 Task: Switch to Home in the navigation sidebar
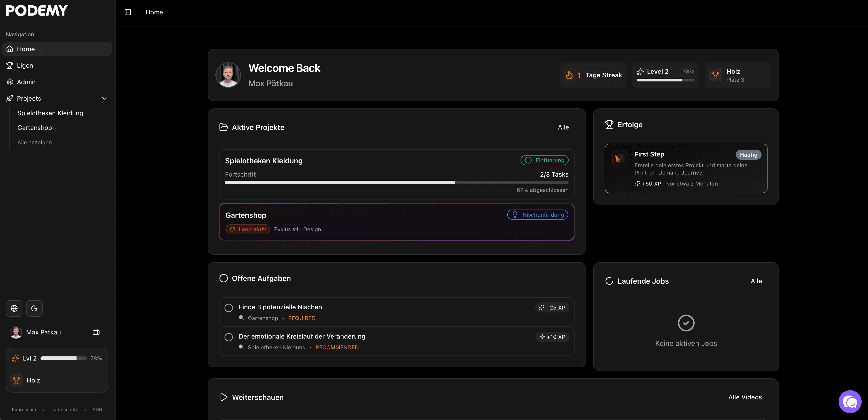tap(26, 49)
